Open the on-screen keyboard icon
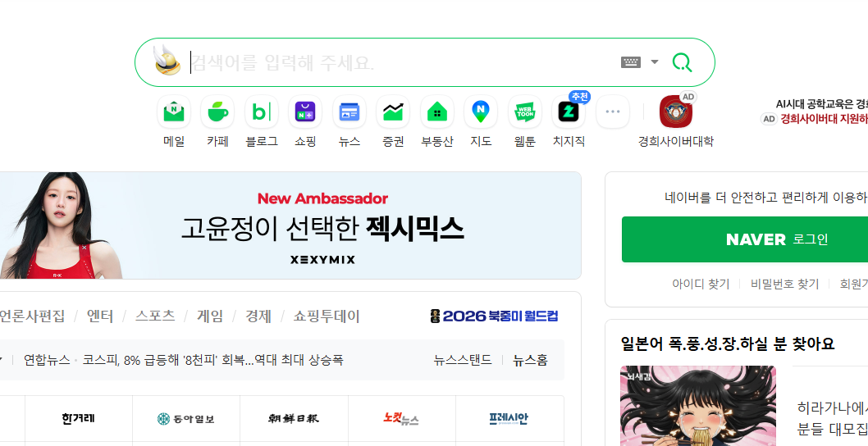The height and width of the screenshot is (446, 868). pos(631,62)
